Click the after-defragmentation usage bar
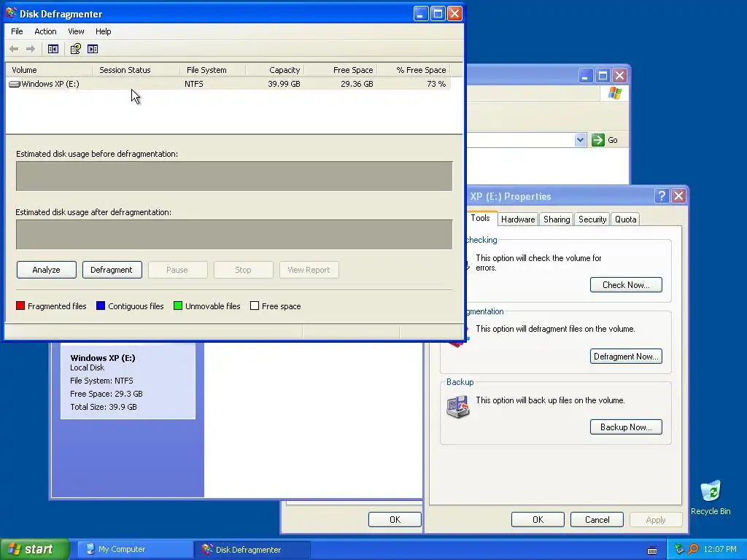This screenshot has width=747, height=560. (234, 234)
